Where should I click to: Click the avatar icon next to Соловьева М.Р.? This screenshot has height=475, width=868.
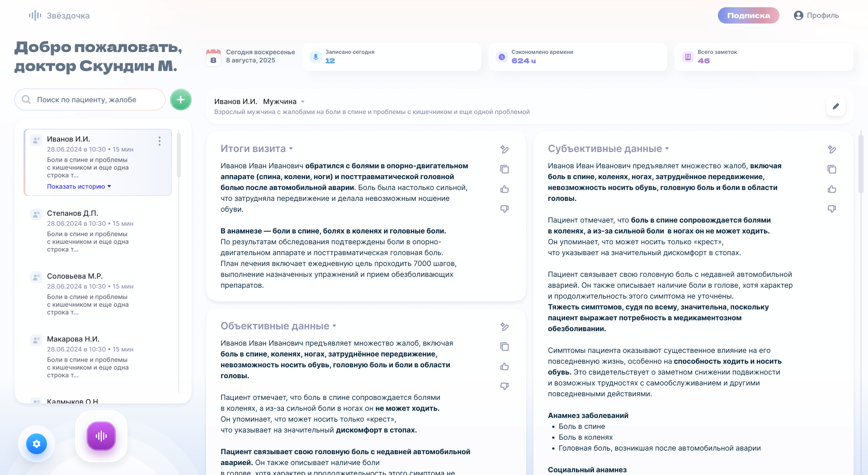pyautogui.click(x=36, y=277)
